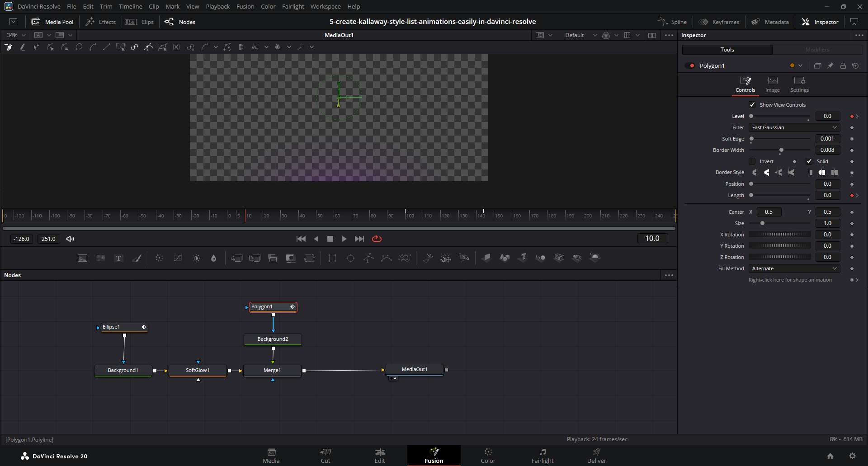Add a Rectangle mask tool
The image size is (868, 466).
click(x=332, y=258)
